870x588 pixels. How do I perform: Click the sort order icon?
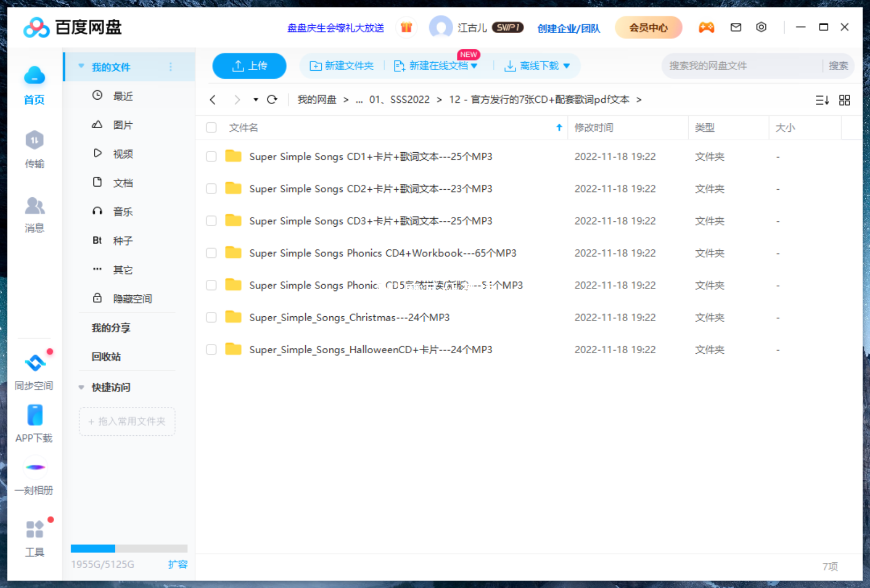point(822,100)
